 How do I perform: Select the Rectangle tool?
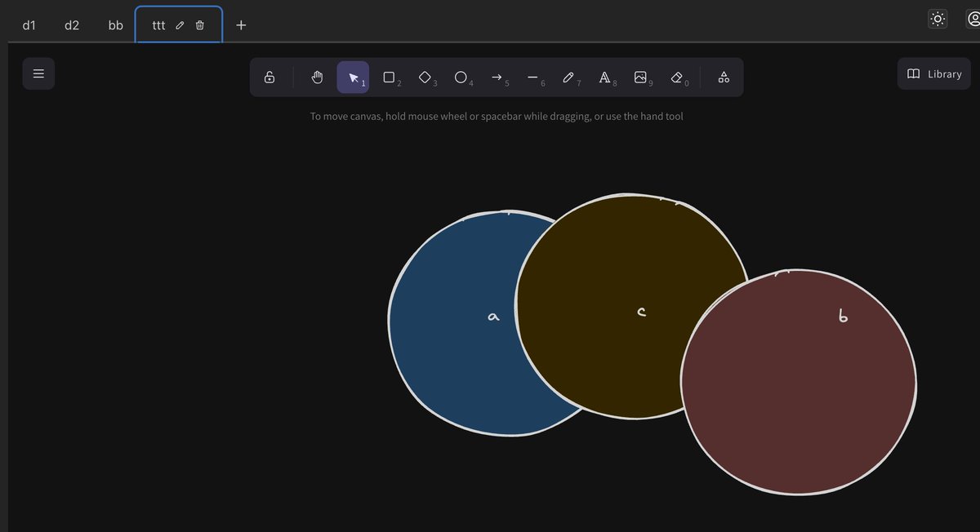point(390,78)
